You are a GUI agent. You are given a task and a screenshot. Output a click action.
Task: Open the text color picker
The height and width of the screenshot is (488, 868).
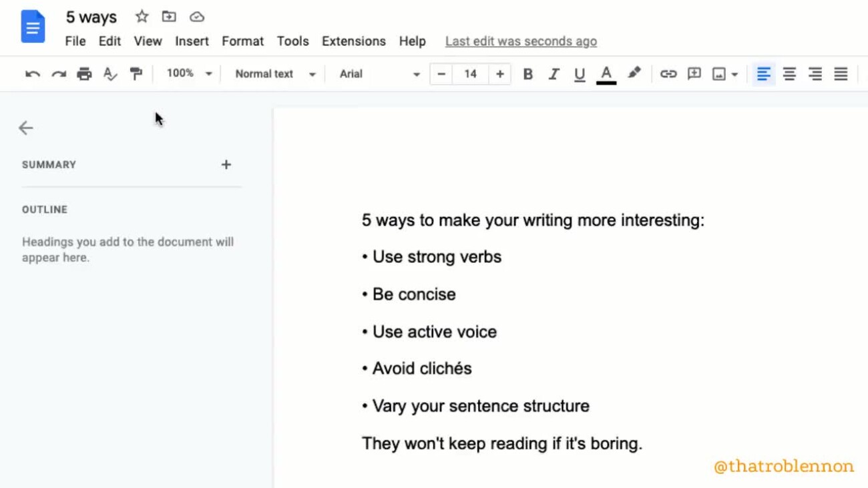tap(606, 74)
